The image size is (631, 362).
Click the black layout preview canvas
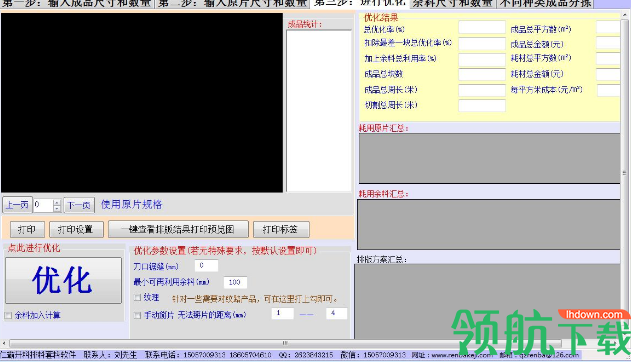142,103
